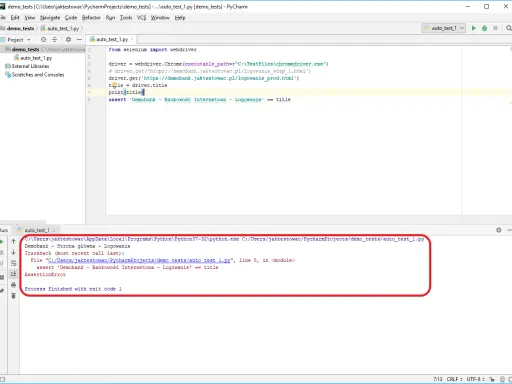Open the Refactor menu
Screen dimensions: 512x384
point(91,18)
